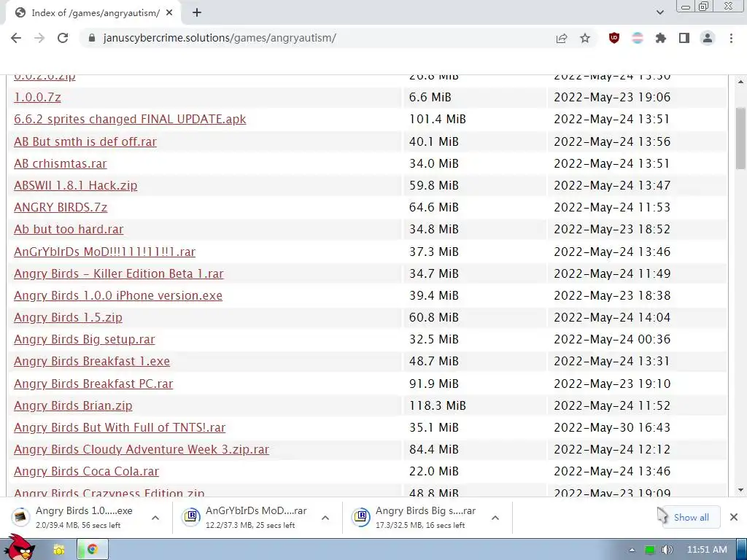Click Show all downloads button
The image size is (747, 560).
click(692, 517)
